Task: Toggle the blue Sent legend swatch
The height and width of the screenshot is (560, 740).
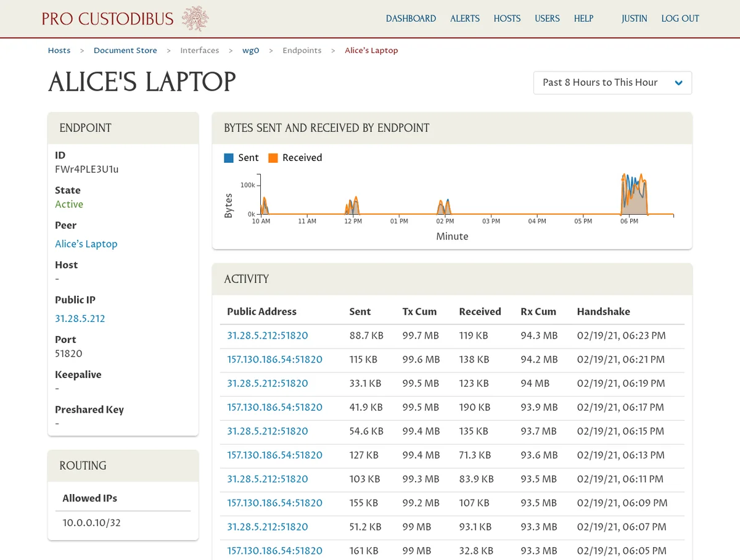Action: point(229,158)
